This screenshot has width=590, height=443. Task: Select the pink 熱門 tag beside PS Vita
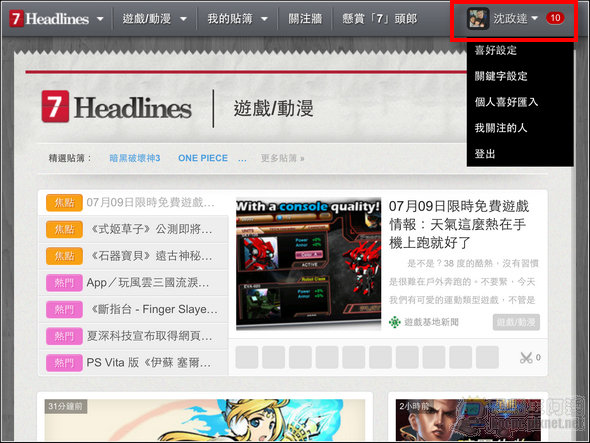[x=64, y=363]
